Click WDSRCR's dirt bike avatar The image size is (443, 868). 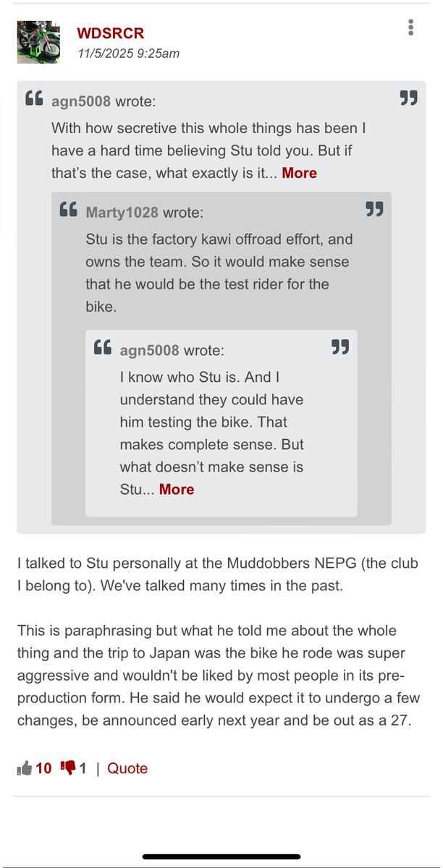click(x=38, y=41)
